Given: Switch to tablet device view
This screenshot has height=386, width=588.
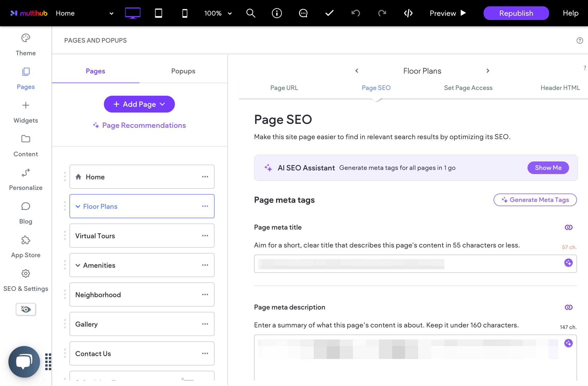Looking at the screenshot, I should 159,13.
